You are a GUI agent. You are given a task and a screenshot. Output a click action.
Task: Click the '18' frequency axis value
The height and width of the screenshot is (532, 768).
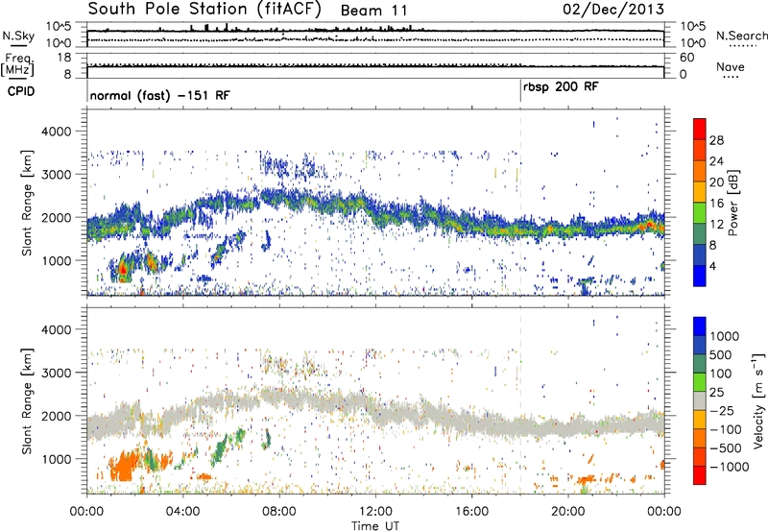64,58
